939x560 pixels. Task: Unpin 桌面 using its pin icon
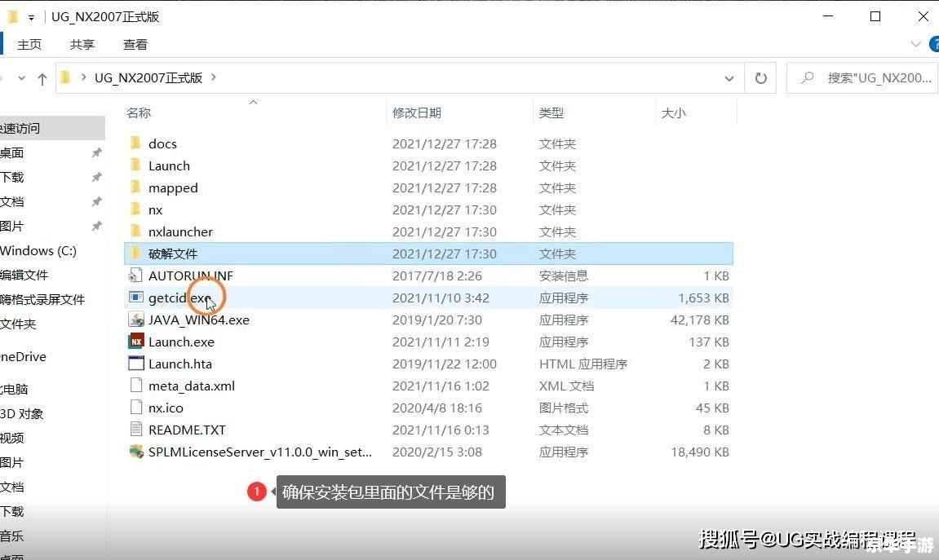coord(96,152)
